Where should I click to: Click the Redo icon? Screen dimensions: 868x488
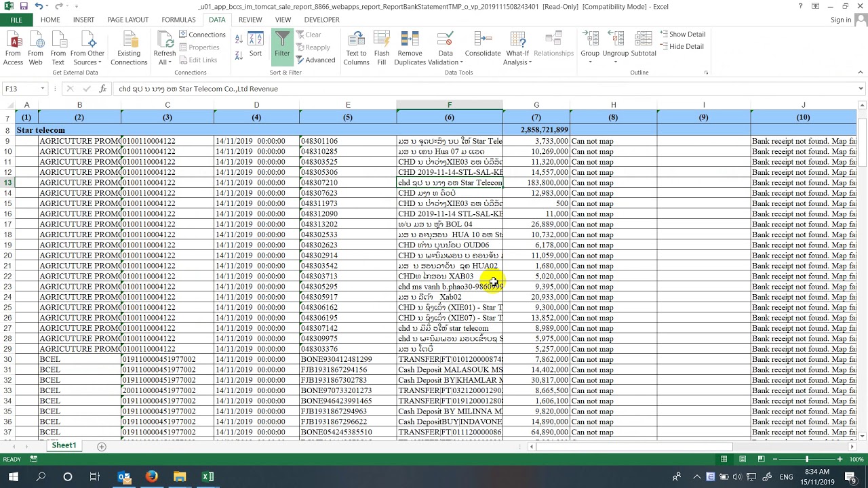coord(59,6)
